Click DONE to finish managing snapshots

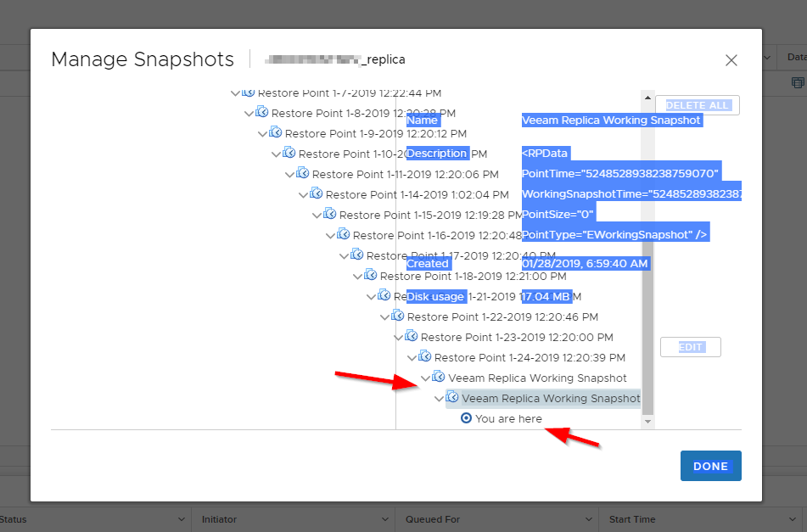(x=710, y=466)
